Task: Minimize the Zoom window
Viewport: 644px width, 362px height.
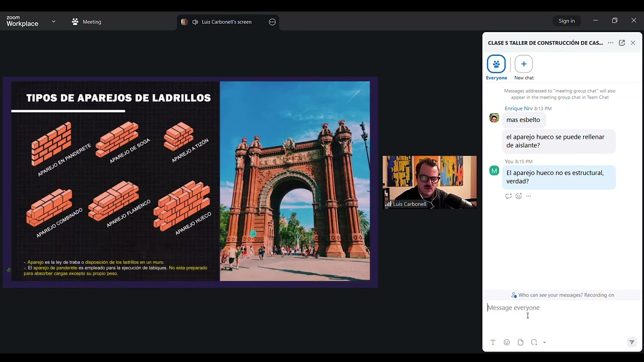Action: pyautogui.click(x=595, y=21)
